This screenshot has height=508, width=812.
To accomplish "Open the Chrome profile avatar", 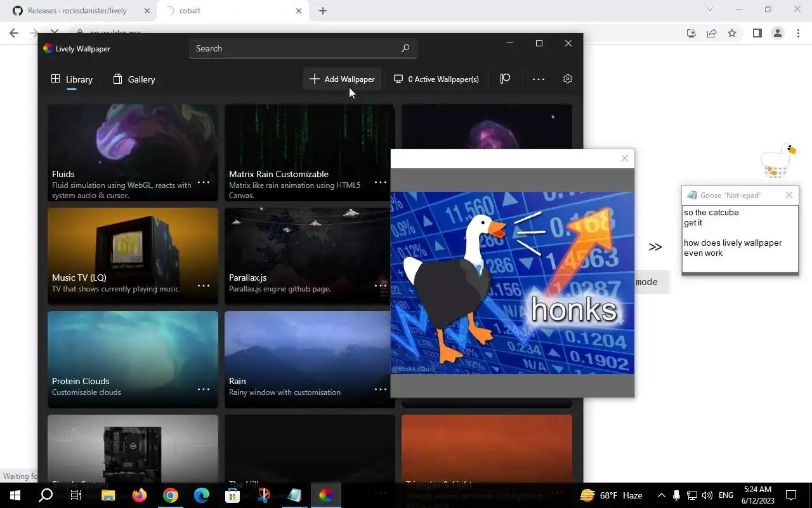I will [777, 33].
